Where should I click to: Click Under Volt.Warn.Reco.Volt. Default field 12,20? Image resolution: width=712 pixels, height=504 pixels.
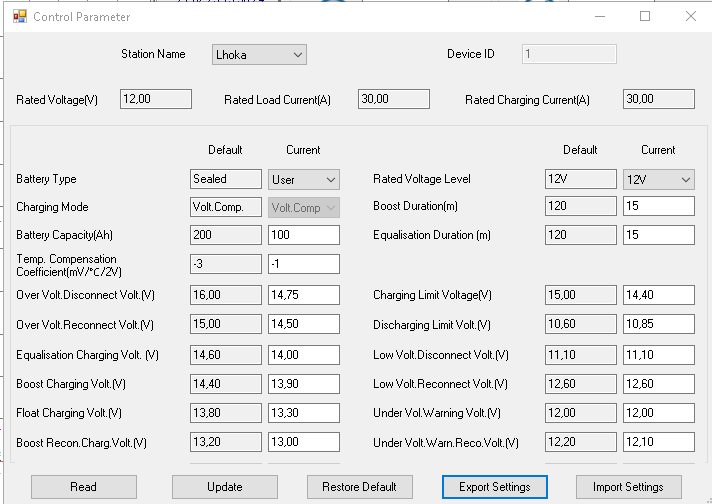(581, 442)
